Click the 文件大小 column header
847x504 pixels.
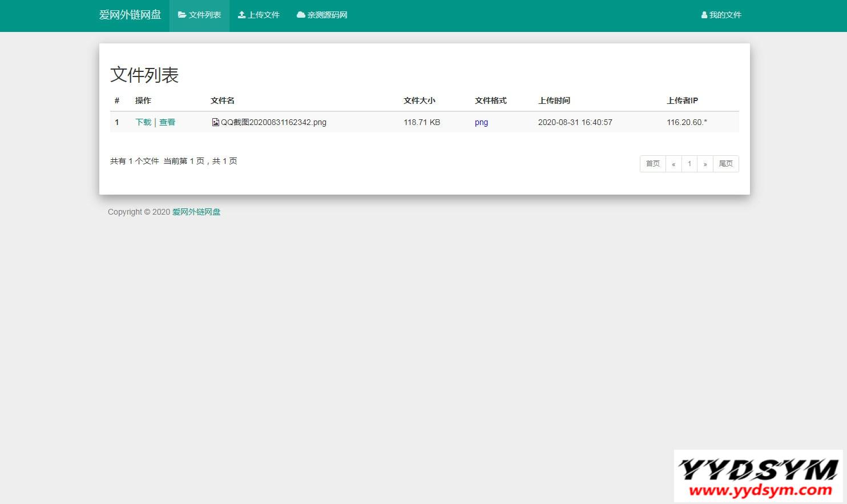420,100
